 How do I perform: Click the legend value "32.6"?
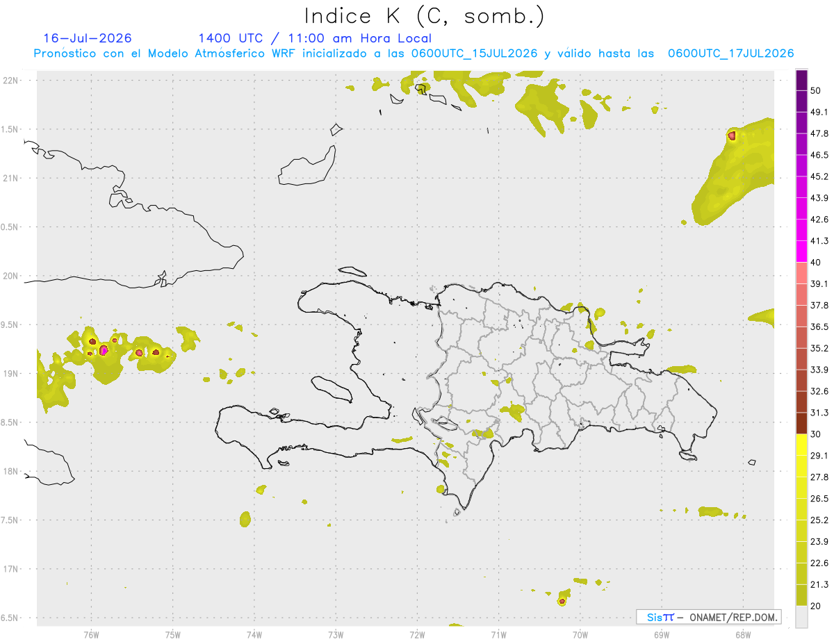click(819, 390)
